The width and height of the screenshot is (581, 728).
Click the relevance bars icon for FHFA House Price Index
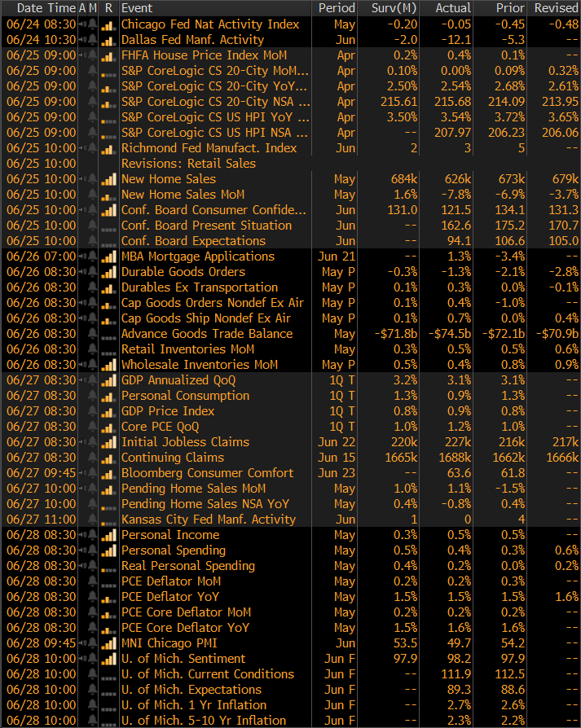(108, 55)
